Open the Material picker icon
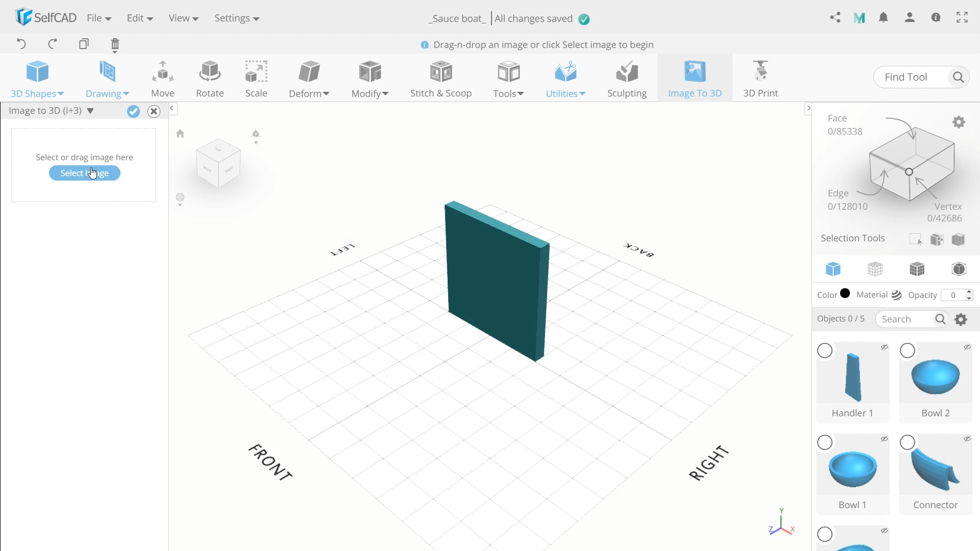The width and height of the screenshot is (980, 551). (x=896, y=295)
